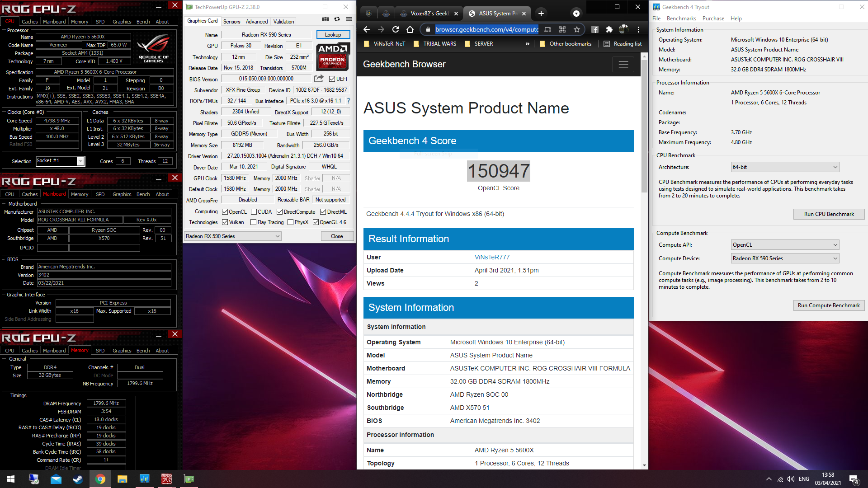Image resolution: width=868 pixels, height=488 pixels.
Task: Open Compute API OpenCL dropdown
Action: [785, 245]
